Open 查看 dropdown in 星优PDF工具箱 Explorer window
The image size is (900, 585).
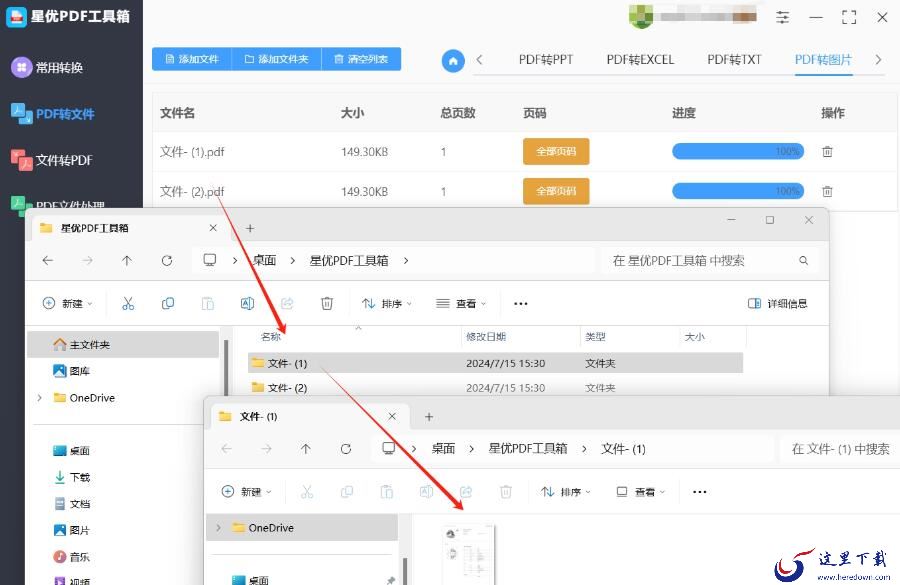coord(461,304)
